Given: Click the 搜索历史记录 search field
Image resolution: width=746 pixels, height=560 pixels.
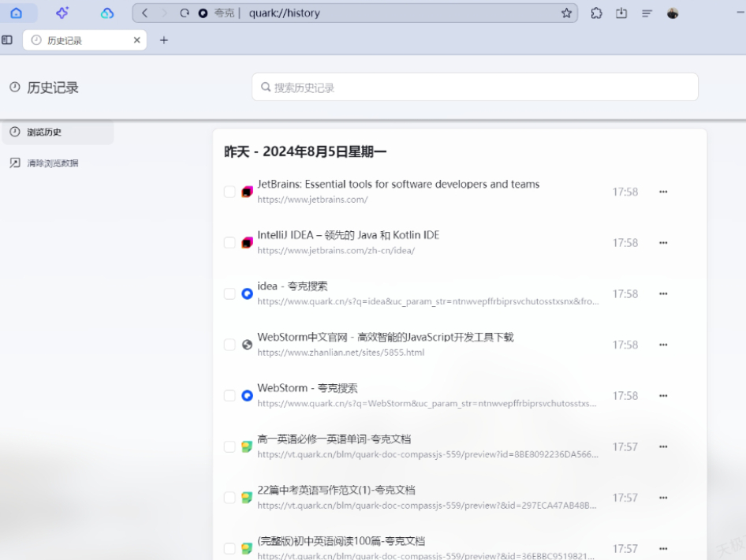Looking at the screenshot, I should [475, 87].
